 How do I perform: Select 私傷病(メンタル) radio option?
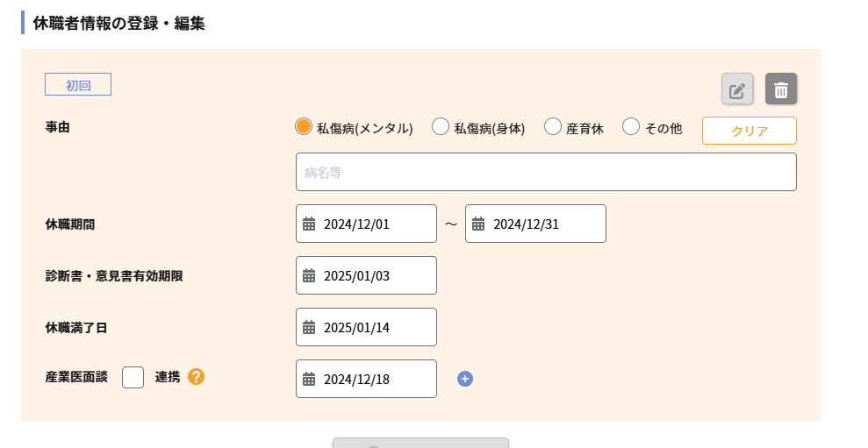pyautogui.click(x=304, y=126)
